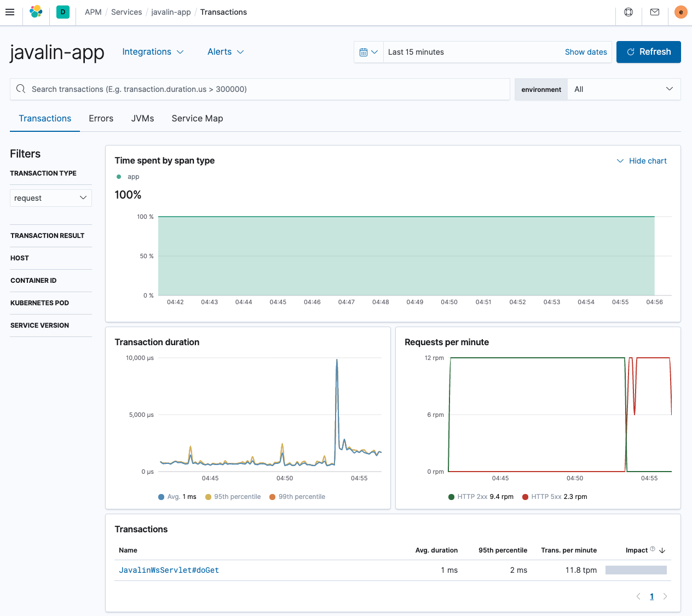Open the D deployment space icon
This screenshot has width=692, height=616.
(x=62, y=11)
